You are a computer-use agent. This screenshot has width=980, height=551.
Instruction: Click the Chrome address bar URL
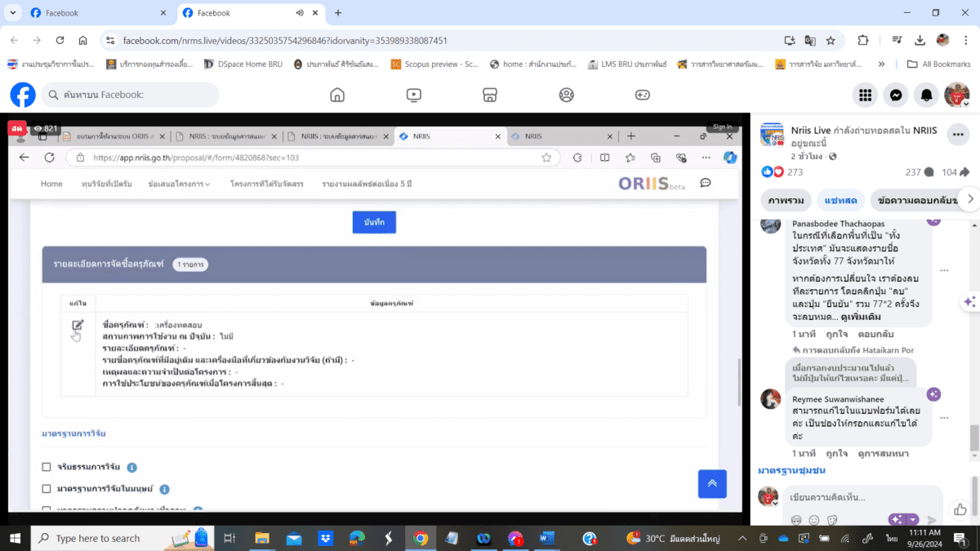click(285, 40)
